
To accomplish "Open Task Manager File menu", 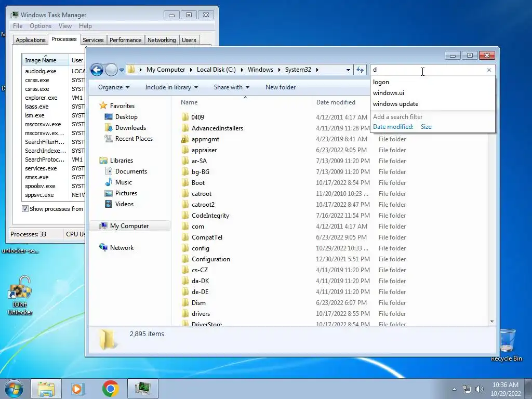I will click(18, 26).
